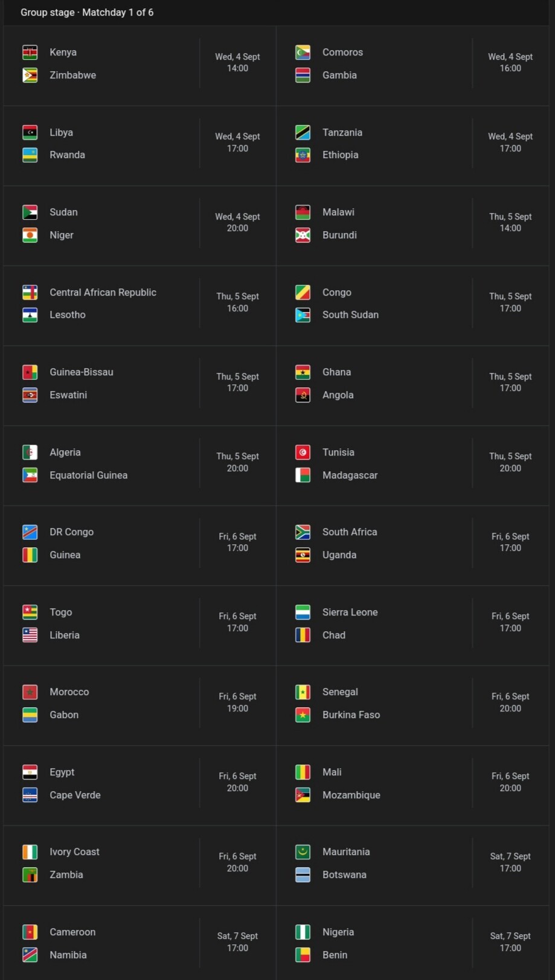
Task: Click the Morocco flag icon
Action: (x=30, y=692)
